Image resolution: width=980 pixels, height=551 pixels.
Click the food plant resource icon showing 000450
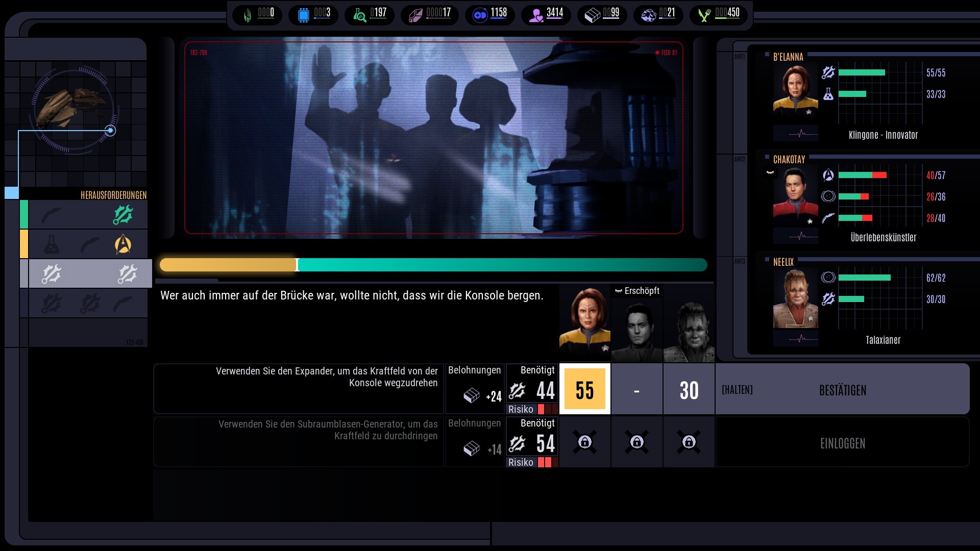(x=704, y=15)
